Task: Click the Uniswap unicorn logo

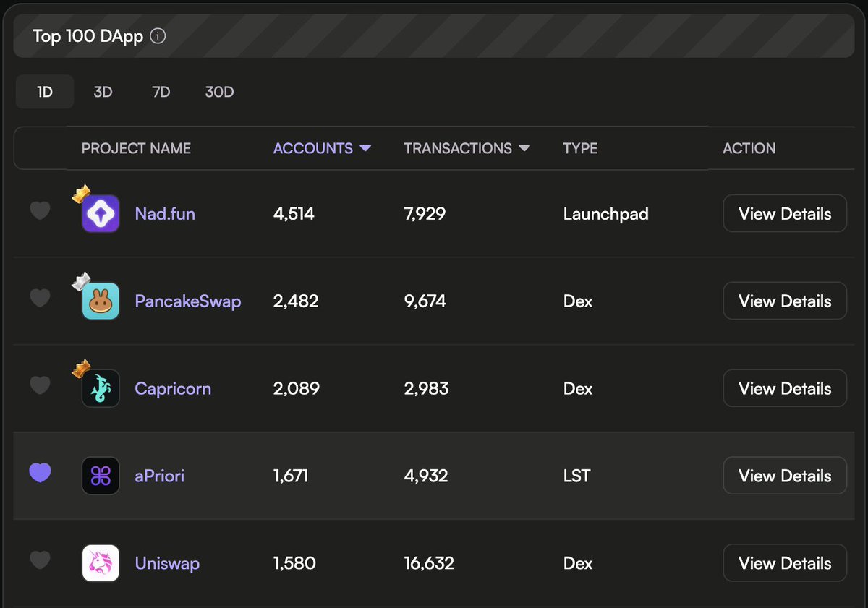Action: pos(101,563)
